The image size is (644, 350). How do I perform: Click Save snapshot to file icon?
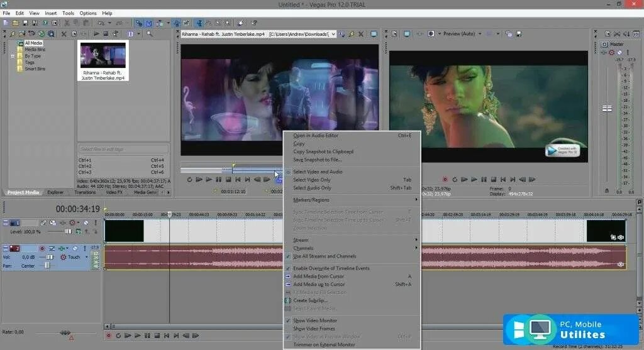[x=519, y=34]
